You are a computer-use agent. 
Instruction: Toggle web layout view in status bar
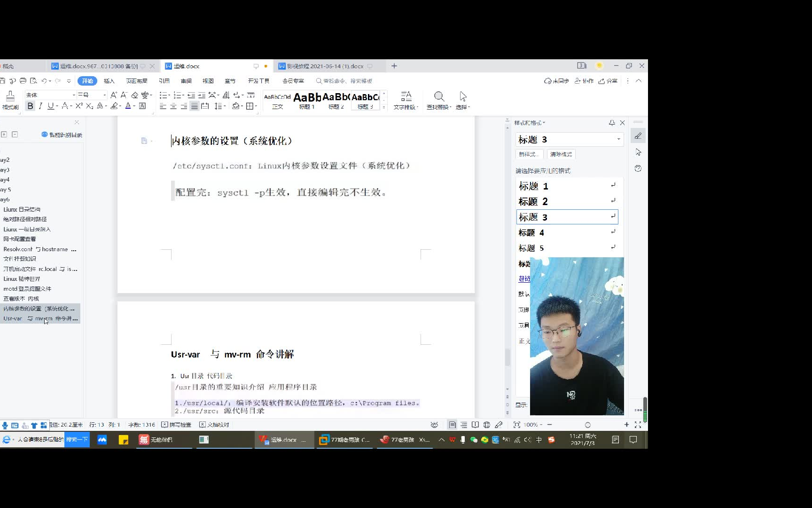(x=487, y=425)
